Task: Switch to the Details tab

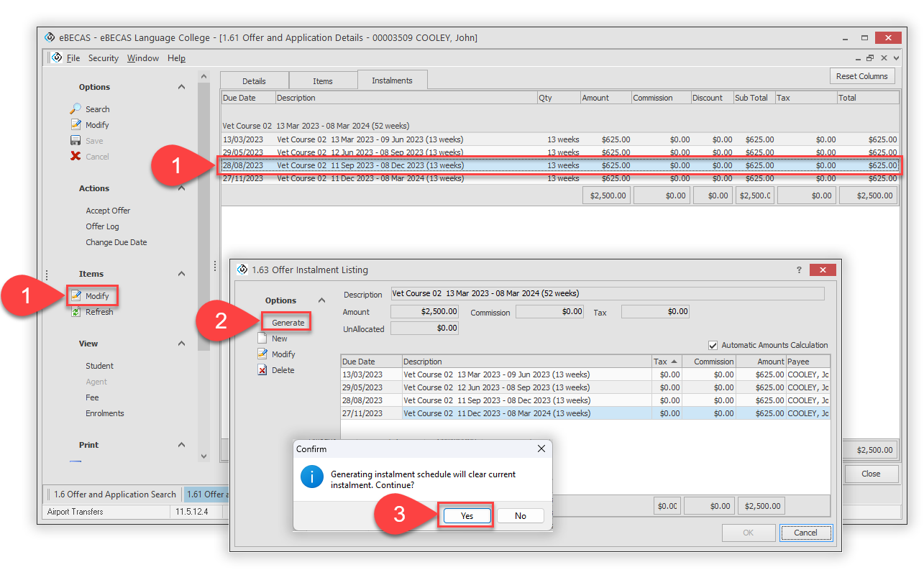Action: [254, 81]
